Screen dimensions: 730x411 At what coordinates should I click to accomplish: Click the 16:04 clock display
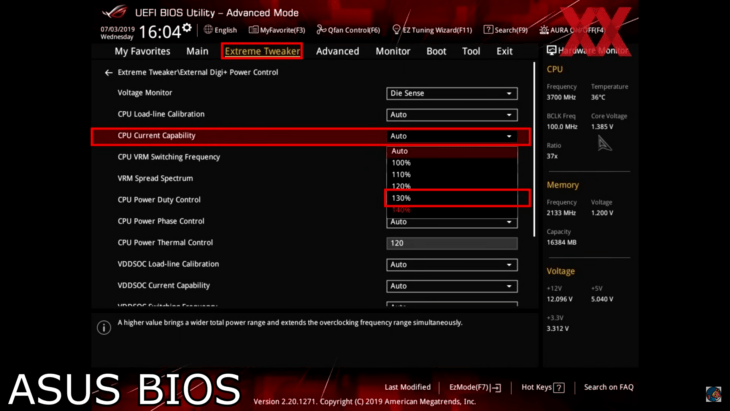click(x=160, y=32)
